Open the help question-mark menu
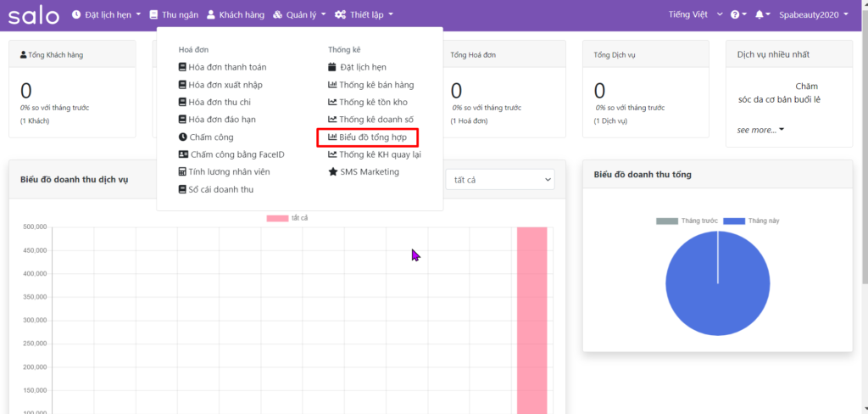The height and width of the screenshot is (414, 868). pyautogui.click(x=738, y=15)
